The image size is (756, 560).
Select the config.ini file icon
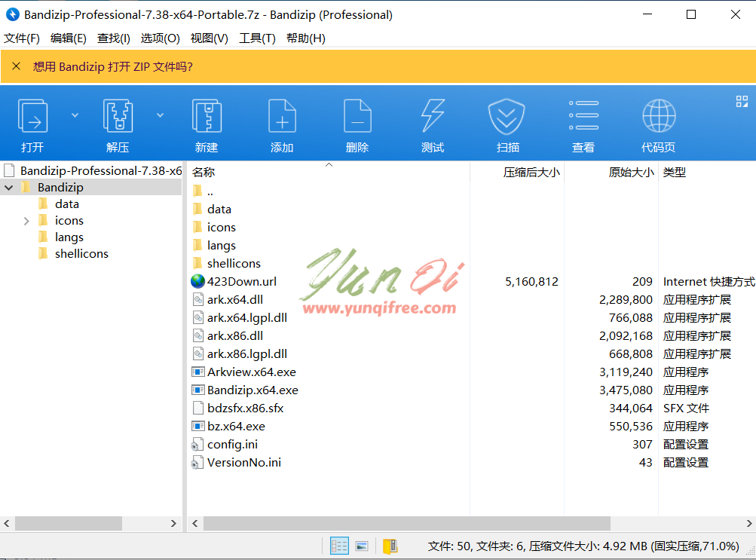pos(197,445)
